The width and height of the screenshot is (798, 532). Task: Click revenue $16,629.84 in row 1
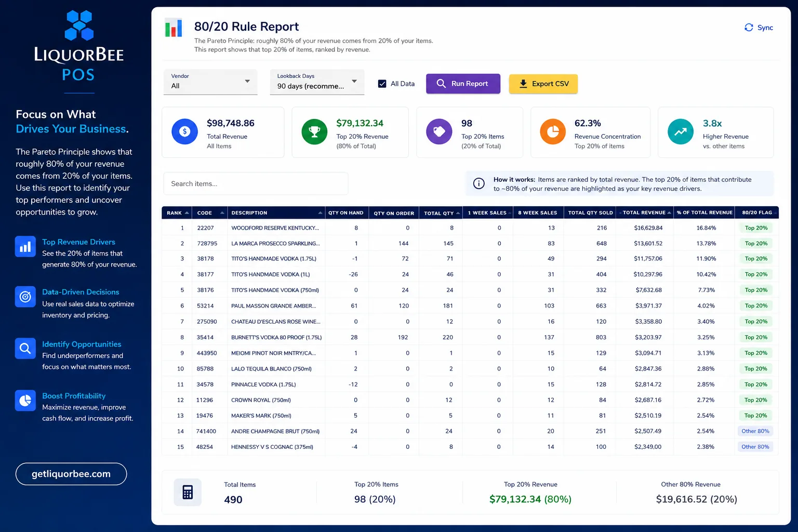click(648, 228)
